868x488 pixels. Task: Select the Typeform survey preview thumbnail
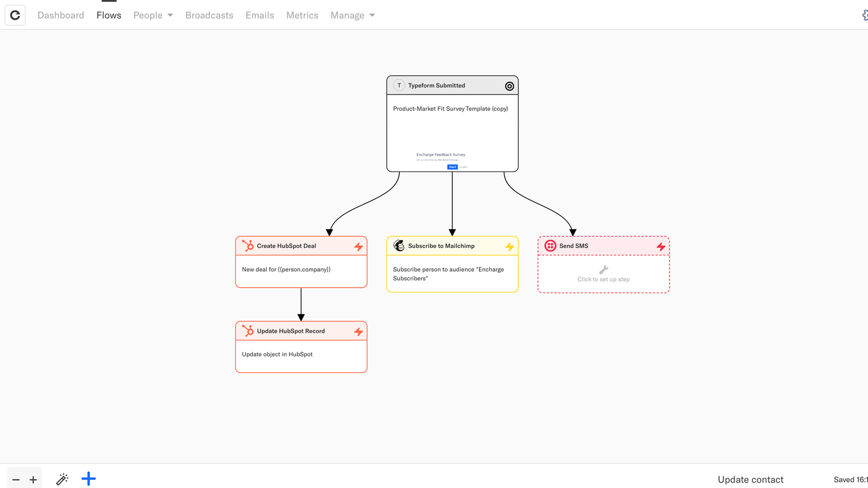[452, 146]
